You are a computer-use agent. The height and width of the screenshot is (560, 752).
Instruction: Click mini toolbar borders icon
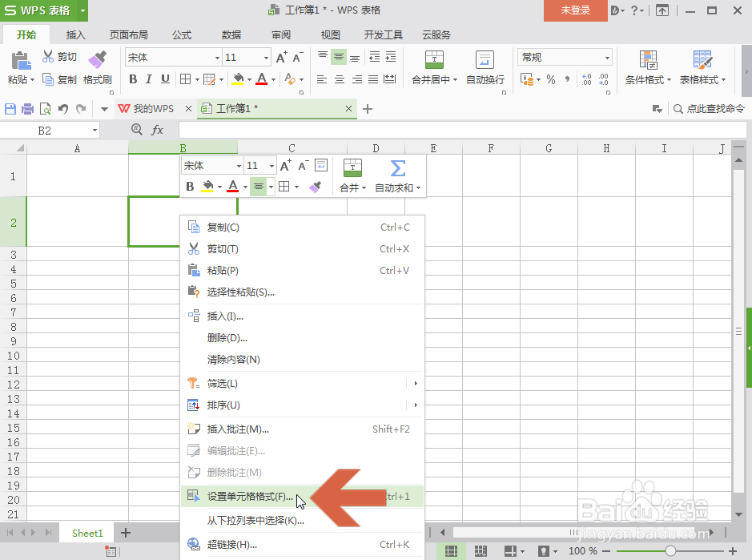point(284,186)
